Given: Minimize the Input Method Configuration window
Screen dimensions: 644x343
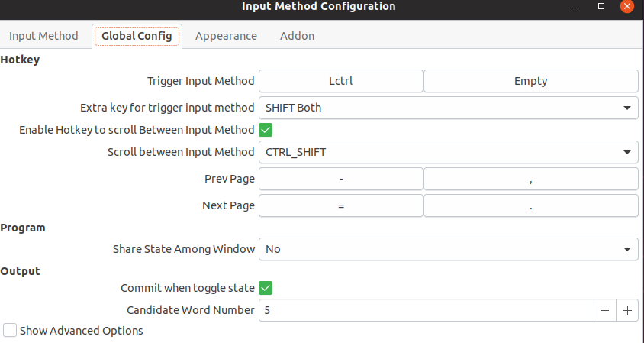Looking at the screenshot, I should point(575,7).
